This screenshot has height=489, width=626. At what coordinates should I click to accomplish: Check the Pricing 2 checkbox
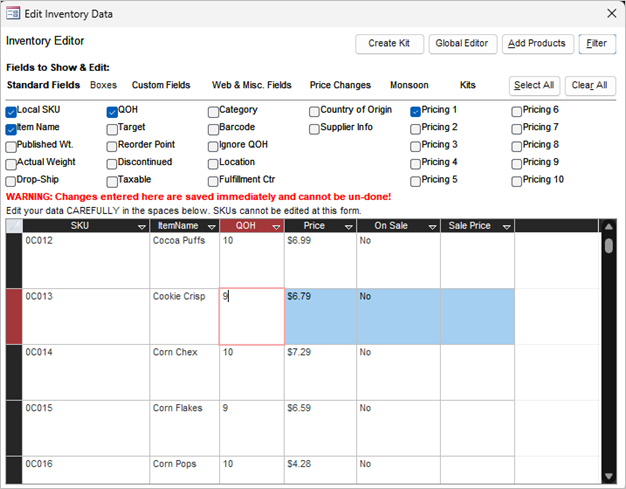(x=416, y=129)
